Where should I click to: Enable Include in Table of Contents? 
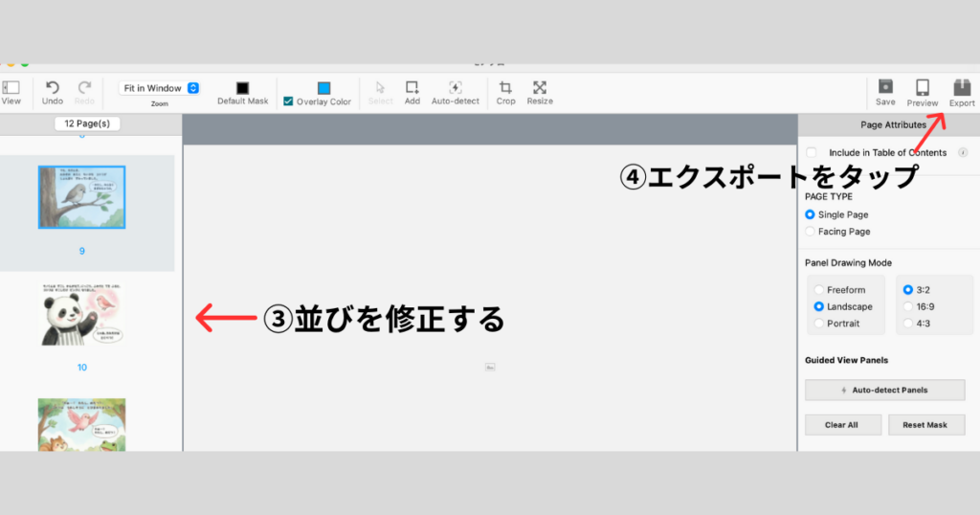click(812, 152)
